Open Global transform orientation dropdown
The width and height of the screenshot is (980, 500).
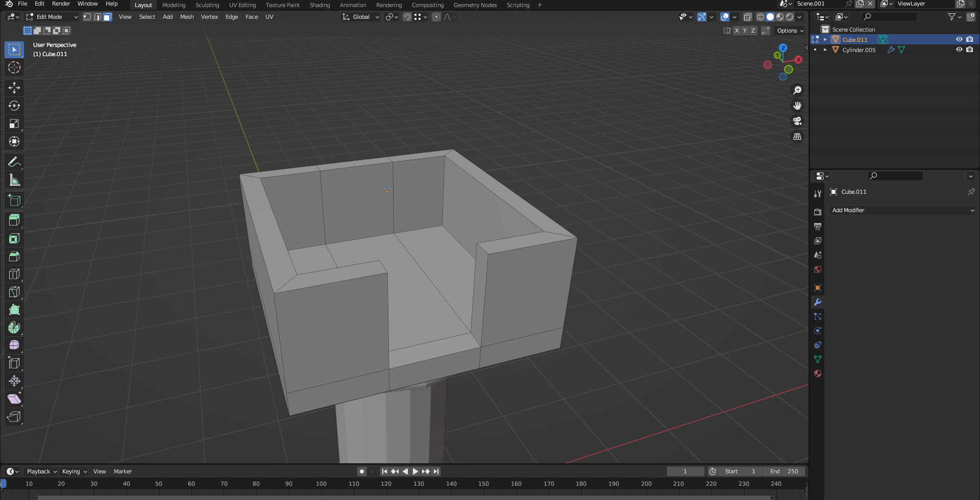(361, 17)
